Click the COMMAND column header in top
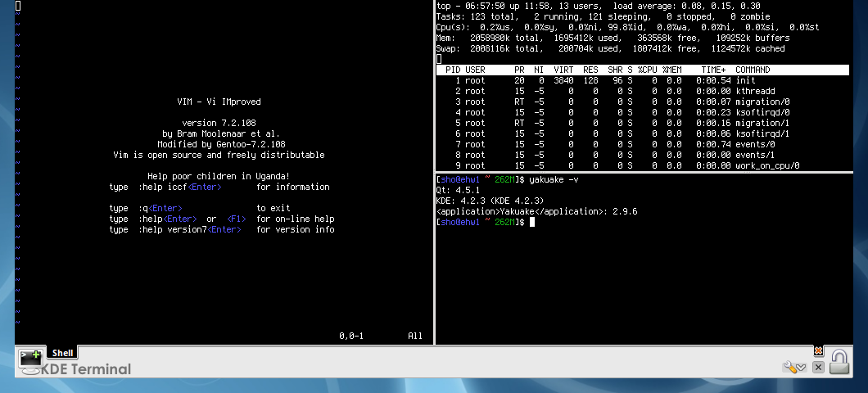868x393 pixels. [x=753, y=70]
